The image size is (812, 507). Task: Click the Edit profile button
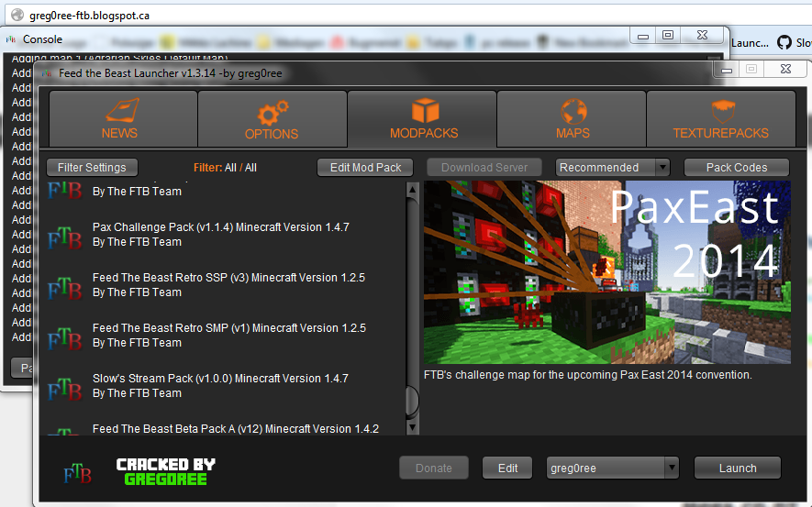507,468
